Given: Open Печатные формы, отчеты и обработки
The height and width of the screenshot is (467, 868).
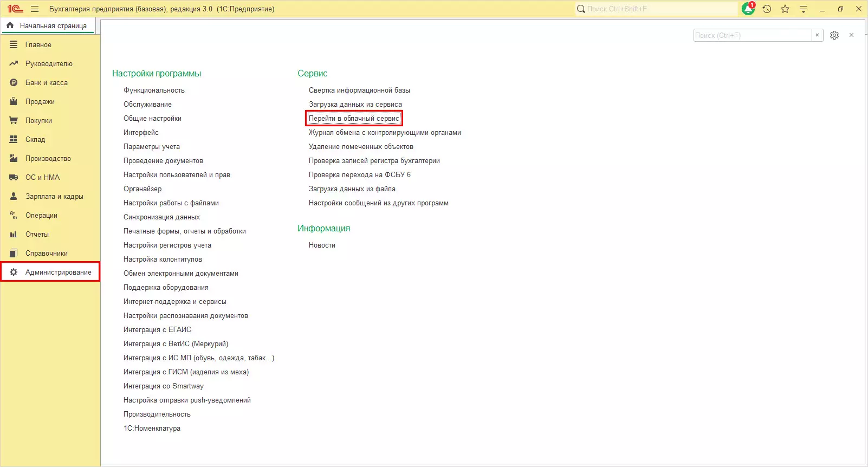Looking at the screenshot, I should [185, 231].
